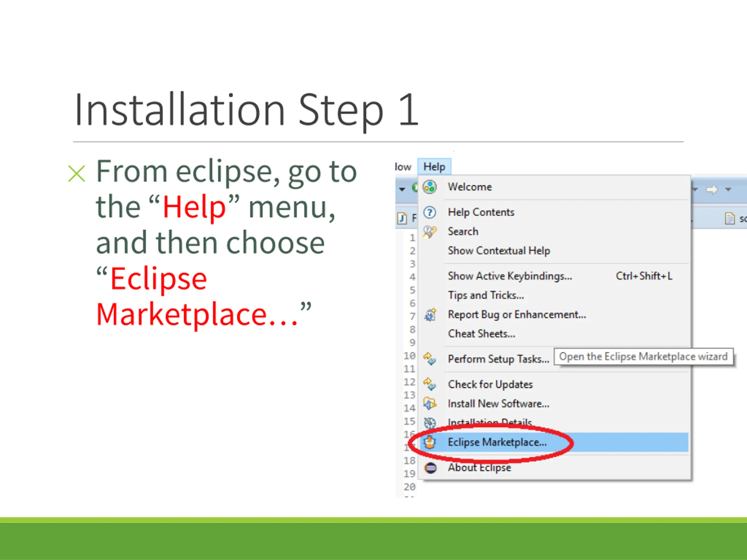Click line number 10 in editor gutter
This screenshot has height=560, width=747.
(x=409, y=356)
